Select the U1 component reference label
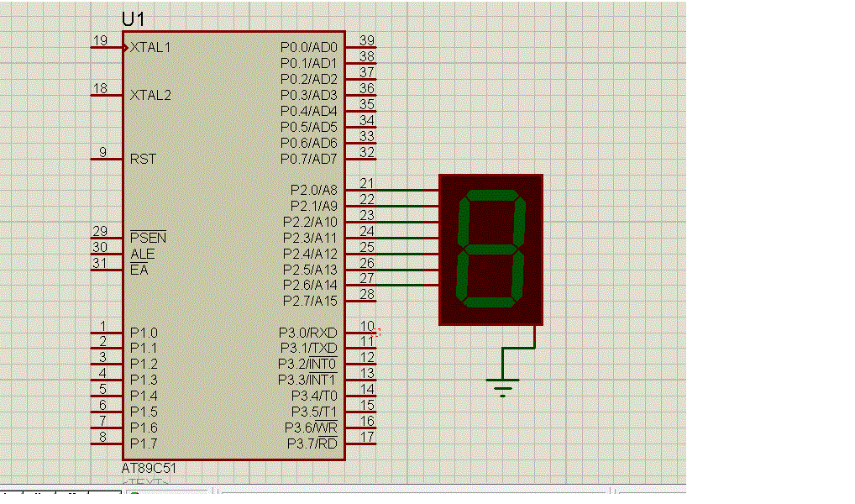The width and height of the screenshot is (855, 504). (134, 19)
